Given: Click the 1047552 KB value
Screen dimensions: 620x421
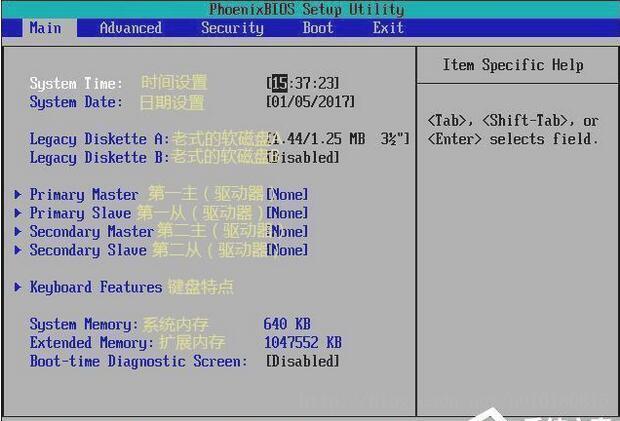Looking at the screenshot, I should [x=303, y=342].
